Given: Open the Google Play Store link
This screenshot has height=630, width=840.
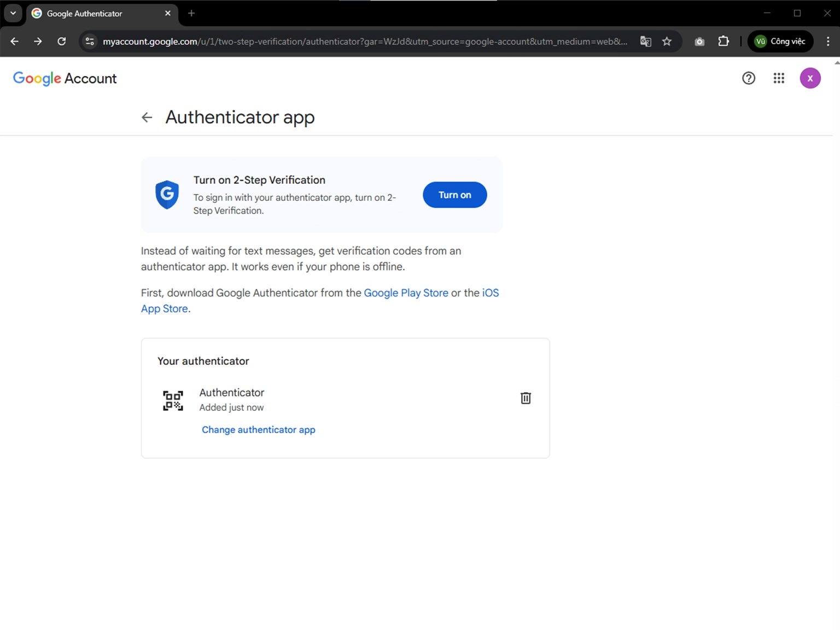Looking at the screenshot, I should [406, 293].
